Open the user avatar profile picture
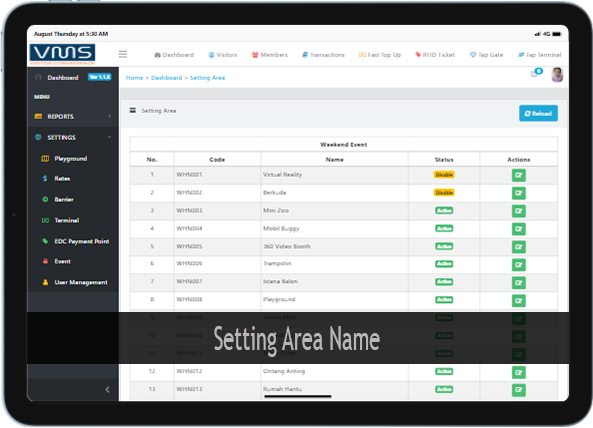 [557, 74]
